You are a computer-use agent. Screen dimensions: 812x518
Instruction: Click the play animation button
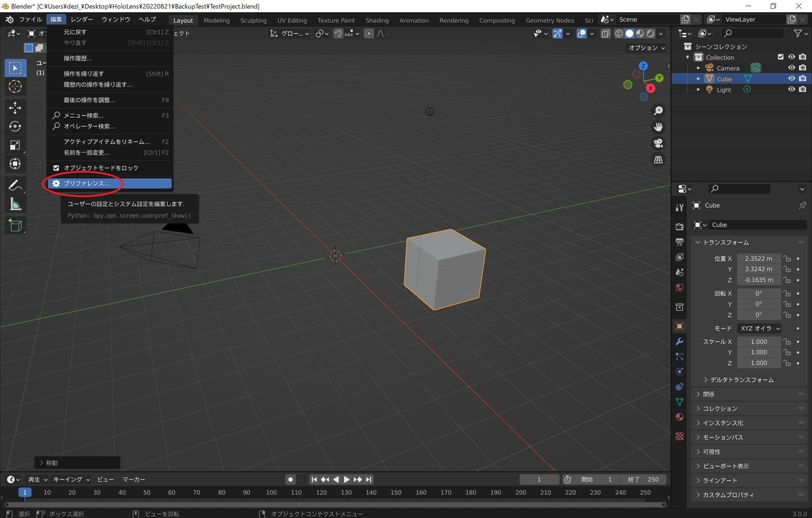point(346,479)
